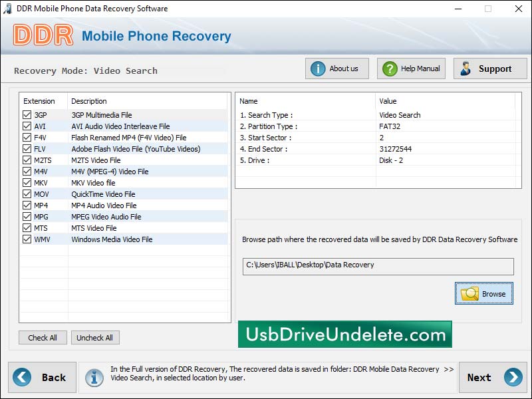The width and height of the screenshot is (532, 399).
Task: Click the Description column header
Action: [89, 101]
